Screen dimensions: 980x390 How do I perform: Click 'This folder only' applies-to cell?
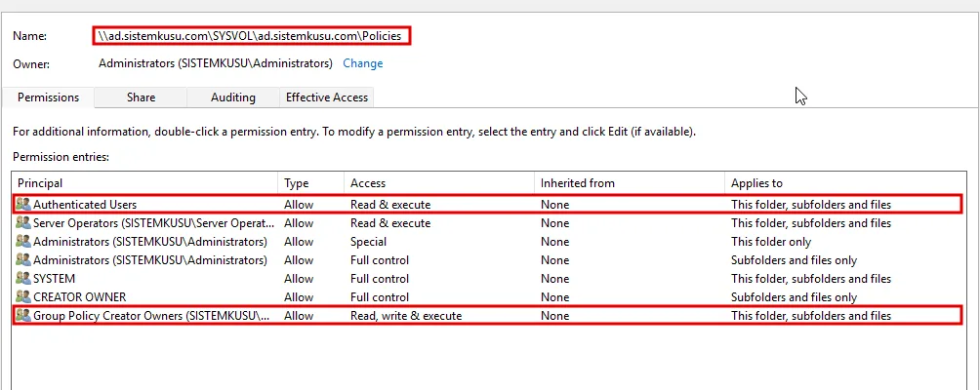[771, 242]
